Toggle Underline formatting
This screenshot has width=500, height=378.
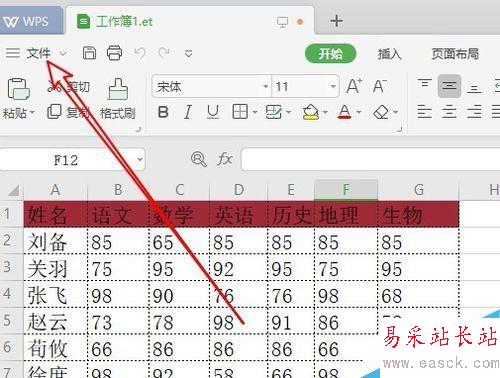pyautogui.click(x=213, y=112)
